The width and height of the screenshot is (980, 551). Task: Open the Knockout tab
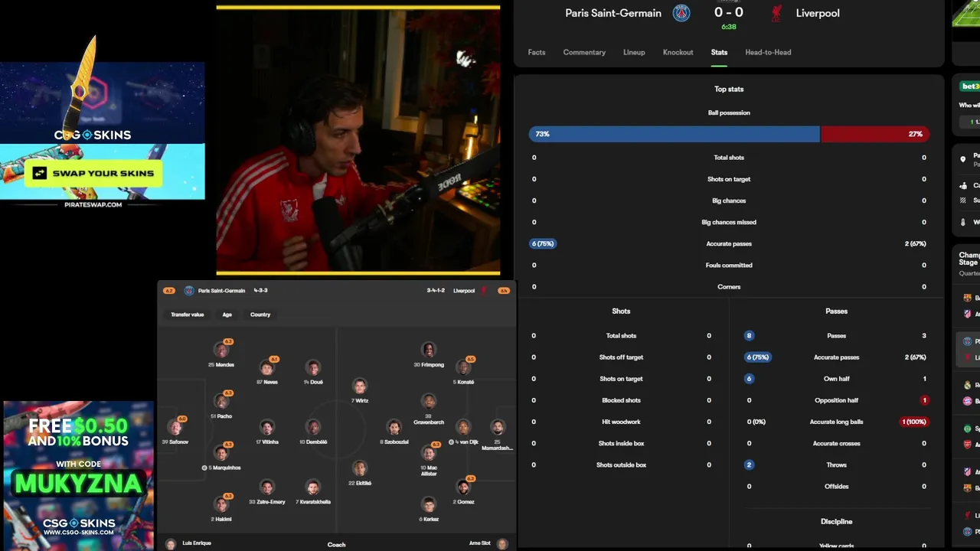point(678,52)
